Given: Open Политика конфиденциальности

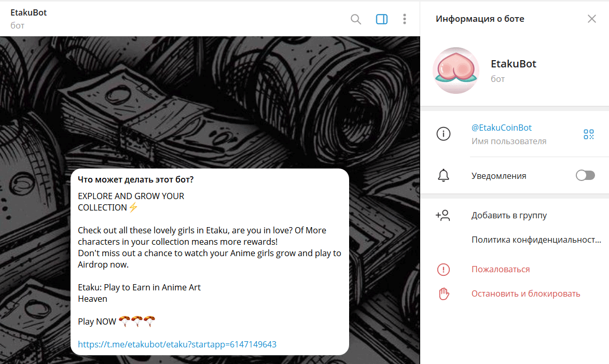Looking at the screenshot, I should pos(536,240).
